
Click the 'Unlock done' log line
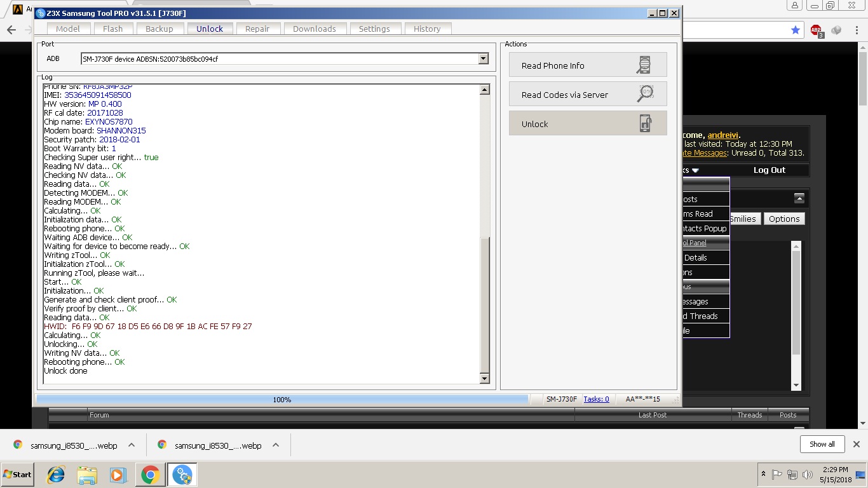(x=65, y=371)
